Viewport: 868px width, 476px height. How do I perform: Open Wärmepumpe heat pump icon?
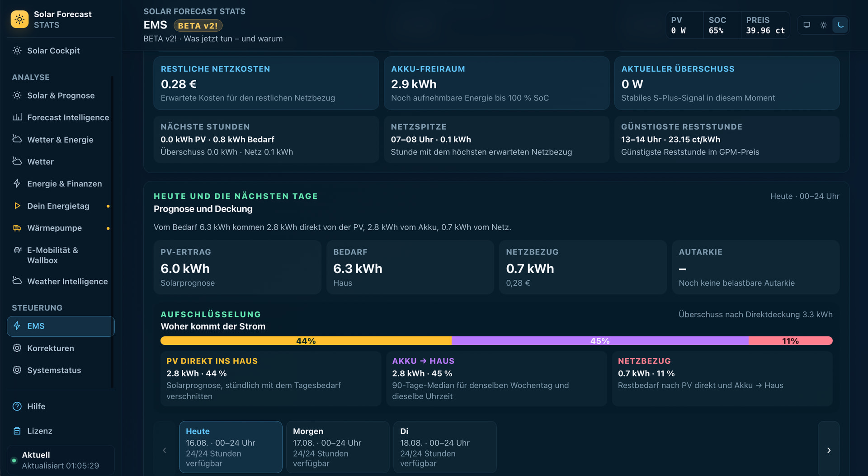(17, 228)
